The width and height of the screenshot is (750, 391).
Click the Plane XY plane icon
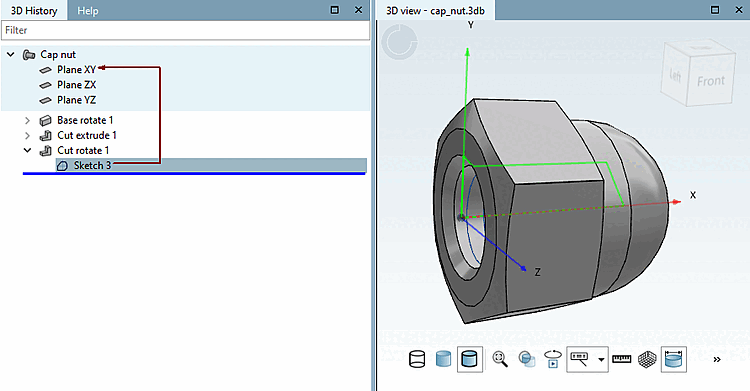coord(45,70)
